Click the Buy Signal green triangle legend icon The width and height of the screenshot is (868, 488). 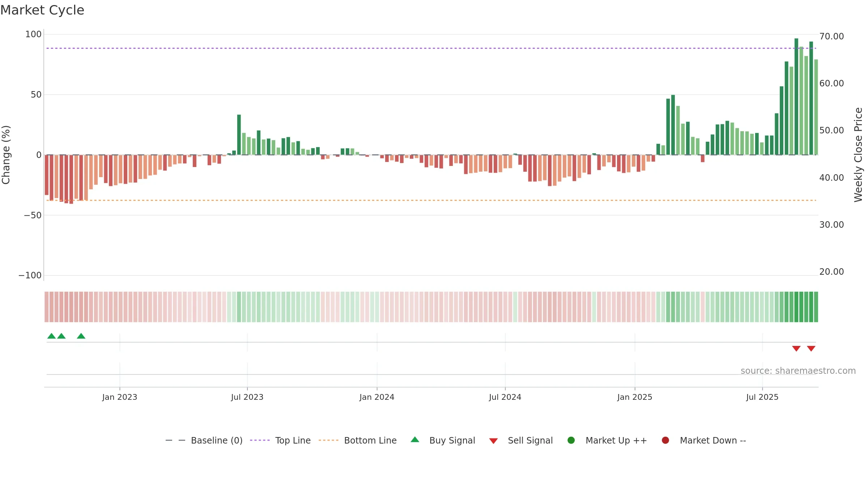[x=415, y=440]
